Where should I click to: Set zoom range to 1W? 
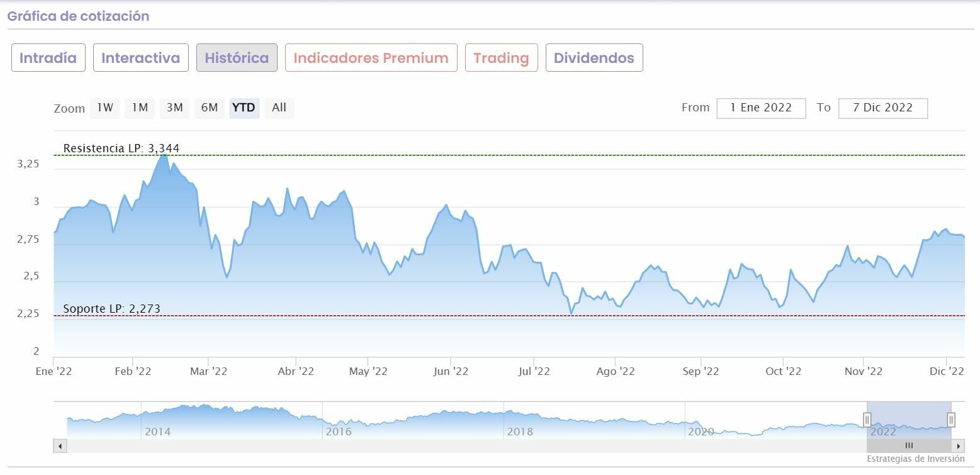[x=105, y=108]
